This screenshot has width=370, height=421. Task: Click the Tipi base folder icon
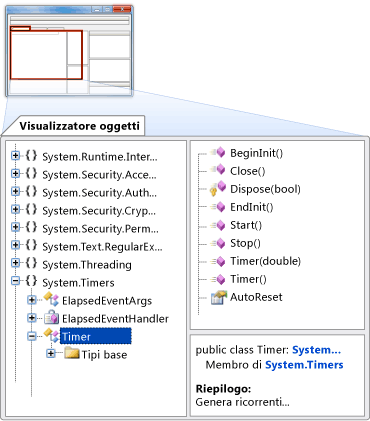(x=72, y=352)
